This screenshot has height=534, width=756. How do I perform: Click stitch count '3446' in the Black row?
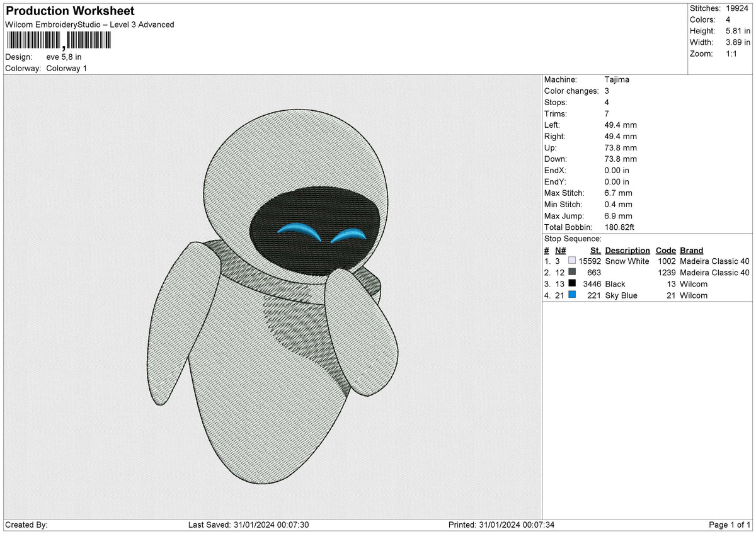[592, 283]
